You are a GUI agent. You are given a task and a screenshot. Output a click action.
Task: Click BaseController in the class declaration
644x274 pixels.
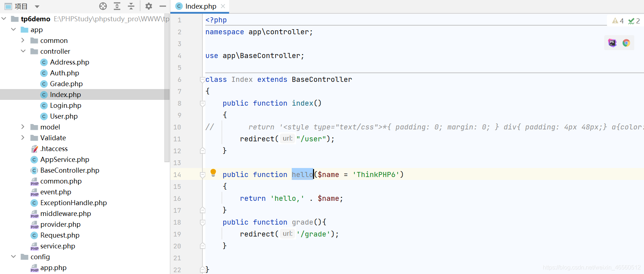click(x=322, y=79)
